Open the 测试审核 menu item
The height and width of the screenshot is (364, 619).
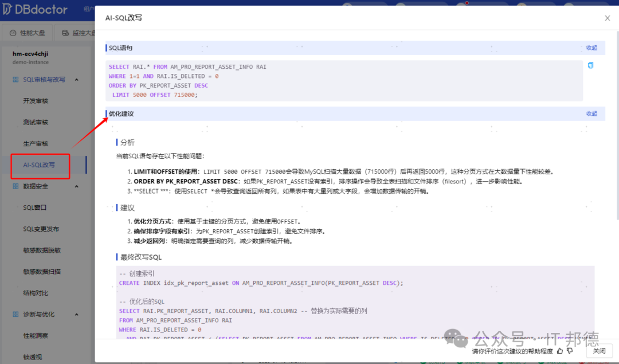click(x=36, y=123)
